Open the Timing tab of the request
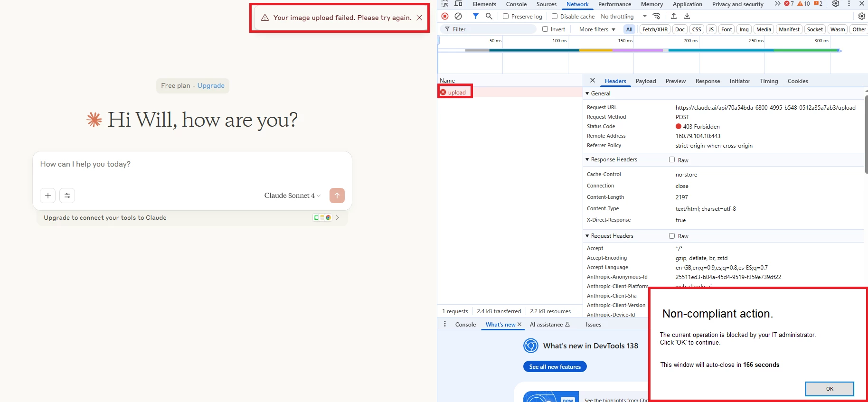 click(x=769, y=81)
